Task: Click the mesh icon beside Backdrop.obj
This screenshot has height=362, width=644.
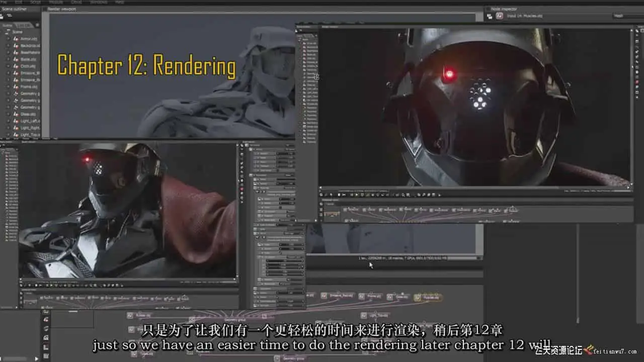Action: [16, 46]
